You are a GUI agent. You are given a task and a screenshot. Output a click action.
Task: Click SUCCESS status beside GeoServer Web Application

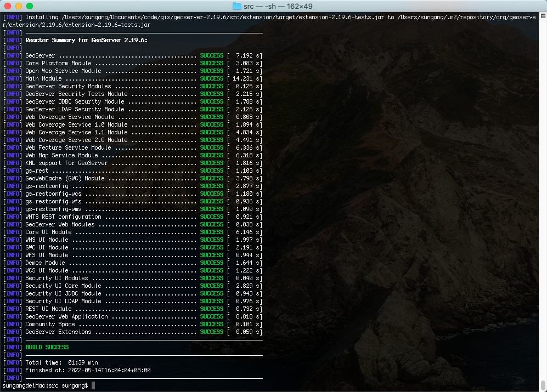211,316
